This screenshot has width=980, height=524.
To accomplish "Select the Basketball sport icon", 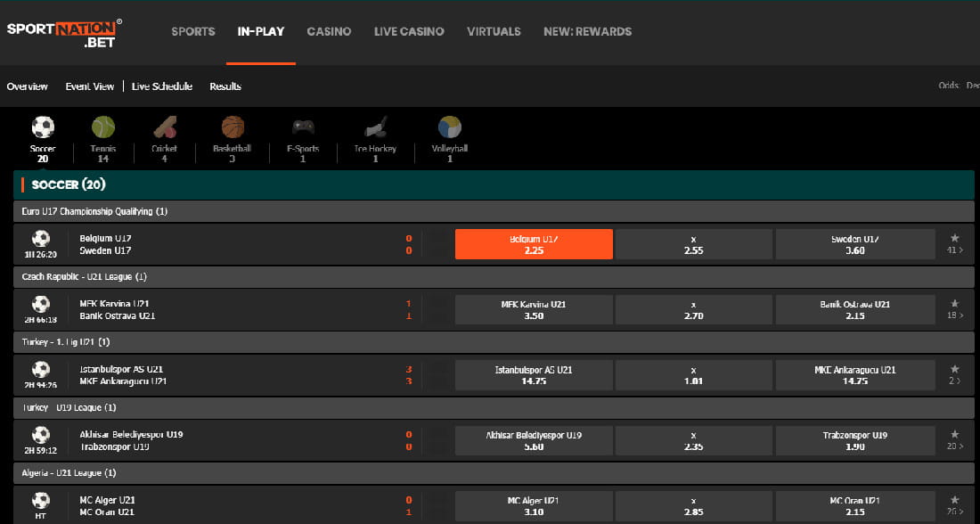I will 233,127.
